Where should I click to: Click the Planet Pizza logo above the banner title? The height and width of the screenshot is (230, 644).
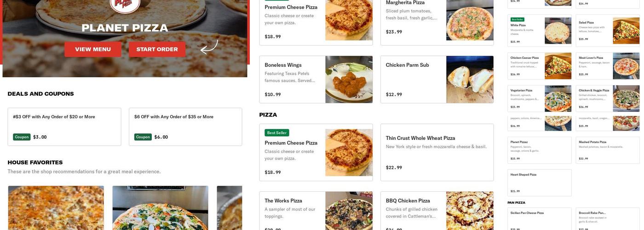tap(125, 5)
